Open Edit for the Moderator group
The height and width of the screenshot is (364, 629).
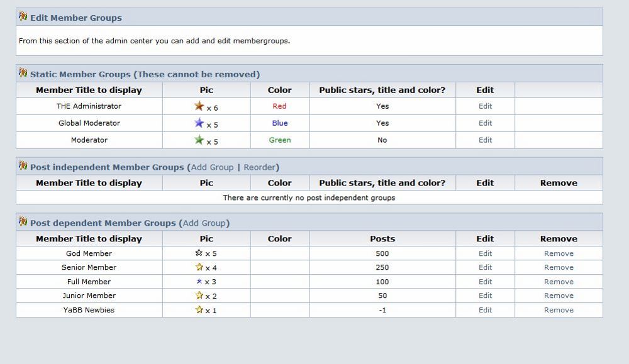(x=485, y=140)
